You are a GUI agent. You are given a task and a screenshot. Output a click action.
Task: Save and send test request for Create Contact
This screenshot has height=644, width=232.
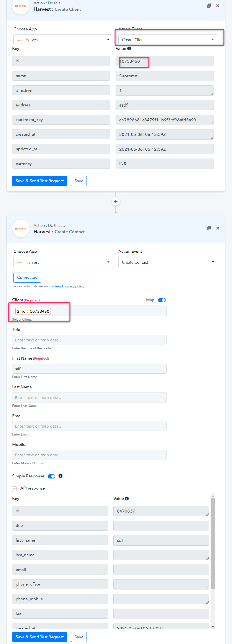click(x=40, y=637)
